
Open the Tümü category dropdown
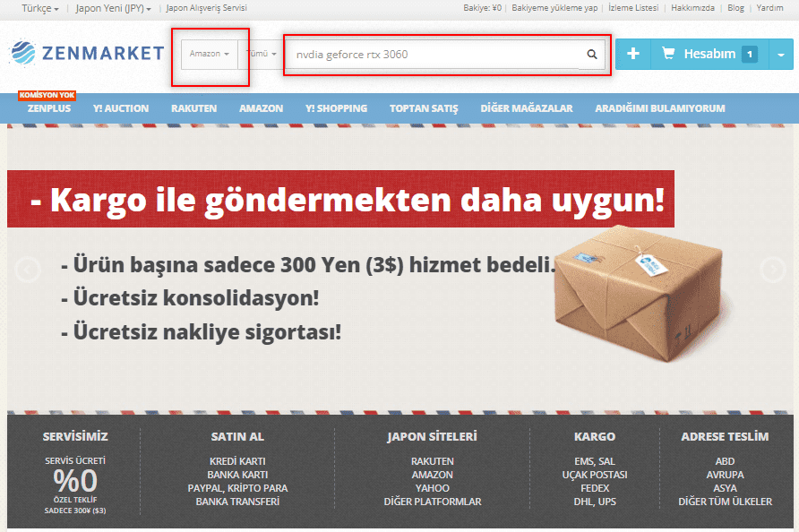261,54
